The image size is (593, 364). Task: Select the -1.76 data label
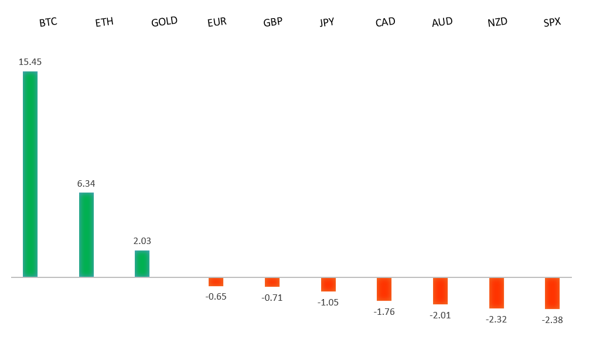click(384, 312)
